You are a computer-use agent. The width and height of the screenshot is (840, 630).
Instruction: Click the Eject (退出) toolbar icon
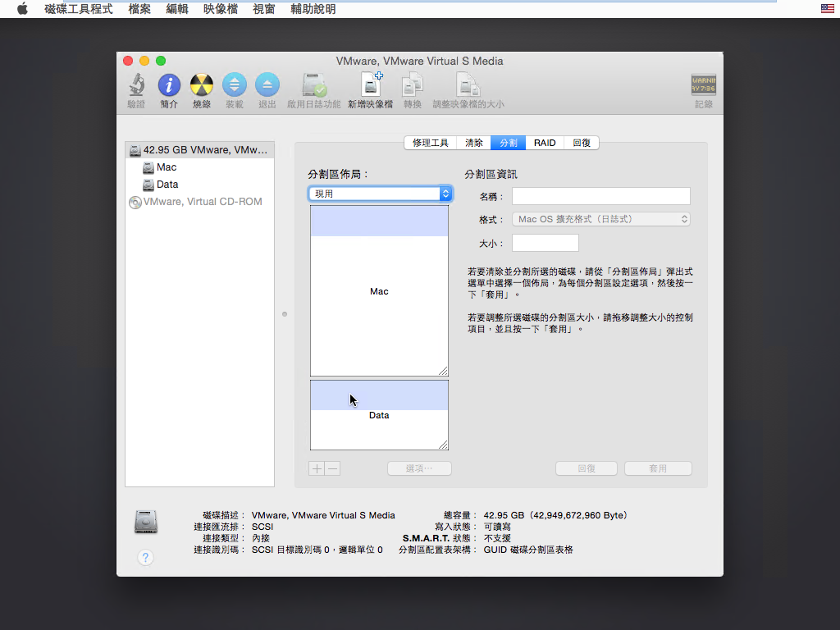267,85
